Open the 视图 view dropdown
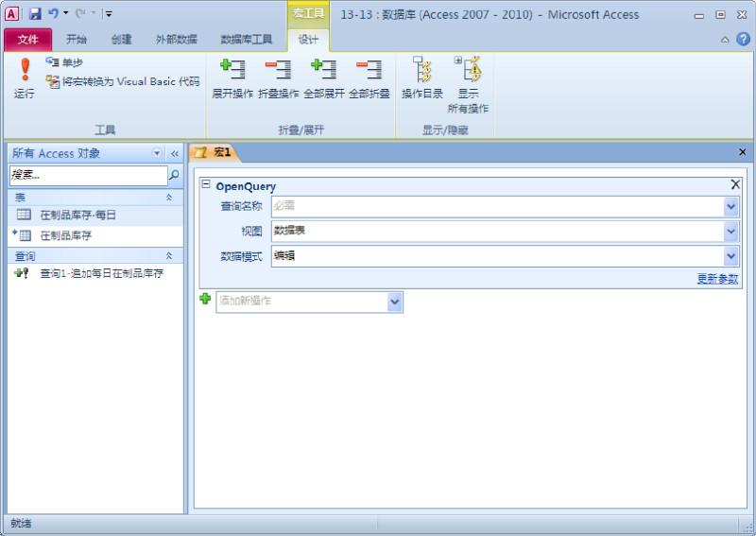Viewport: 756px width, 536px height. [731, 231]
